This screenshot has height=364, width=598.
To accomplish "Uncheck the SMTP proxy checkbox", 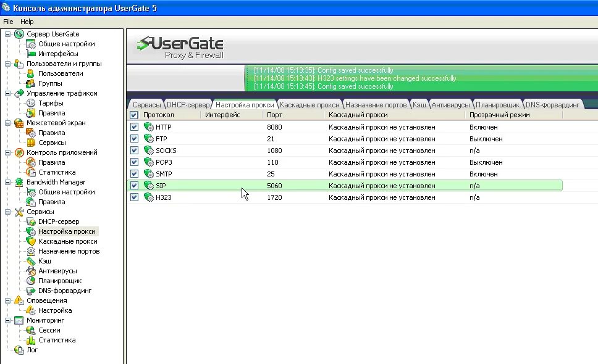I will coord(134,173).
